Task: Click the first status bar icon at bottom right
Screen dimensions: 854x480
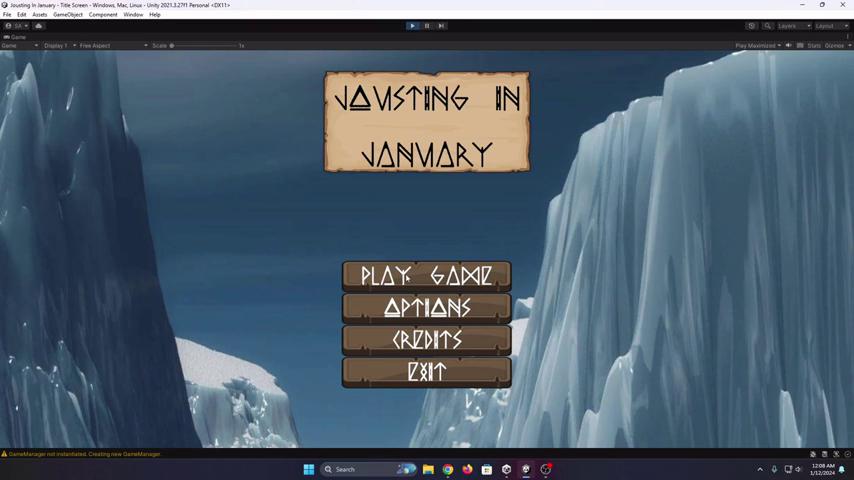Action: [813, 454]
